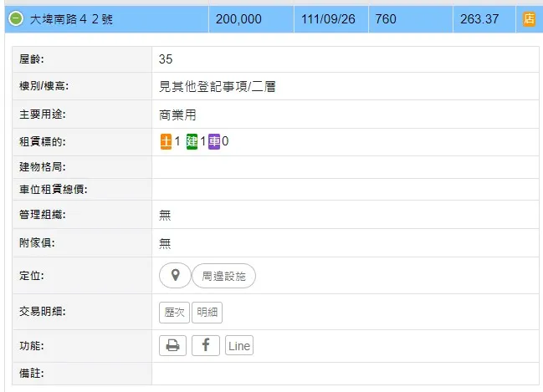View 歷次 transaction history
543x392 pixels.
click(x=174, y=312)
